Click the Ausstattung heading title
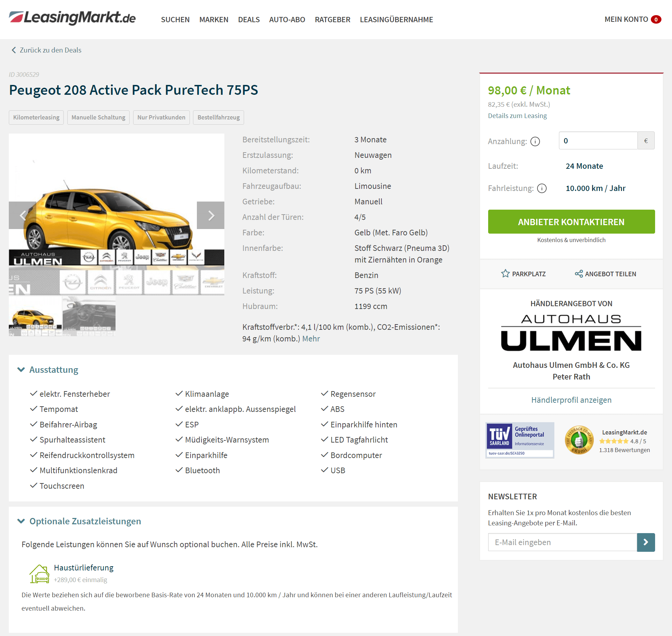The image size is (672, 636). pyautogui.click(x=54, y=370)
